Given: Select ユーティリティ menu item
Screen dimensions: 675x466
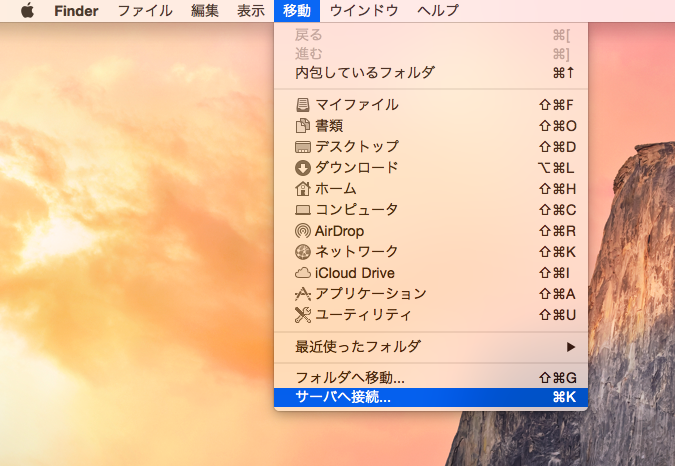Looking at the screenshot, I should click(x=431, y=315).
